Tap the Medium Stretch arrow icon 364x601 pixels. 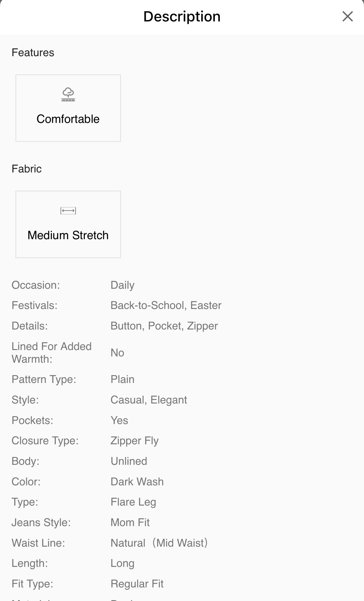click(x=68, y=211)
